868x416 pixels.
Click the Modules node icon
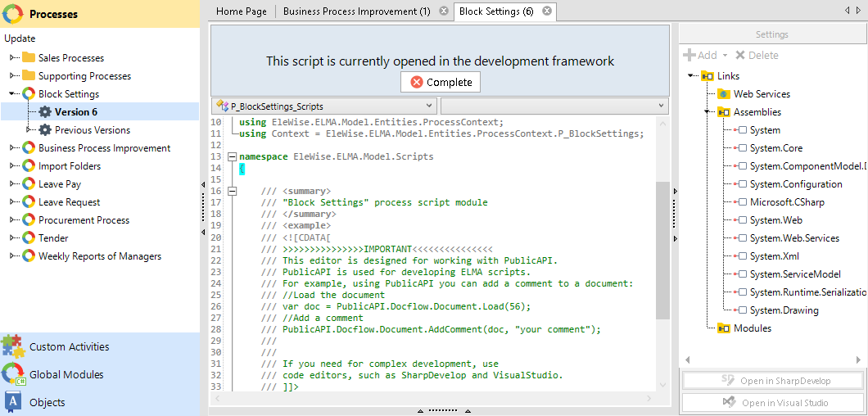coord(723,328)
